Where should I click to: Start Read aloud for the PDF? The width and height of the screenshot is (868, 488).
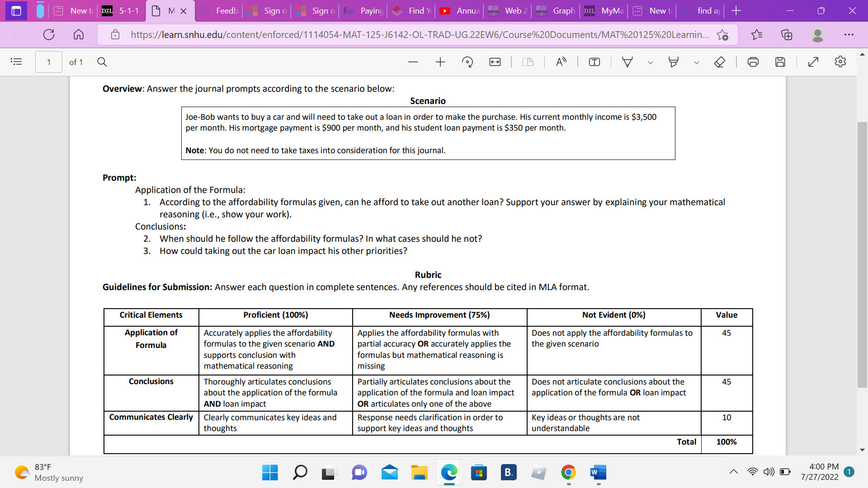pyautogui.click(x=561, y=62)
